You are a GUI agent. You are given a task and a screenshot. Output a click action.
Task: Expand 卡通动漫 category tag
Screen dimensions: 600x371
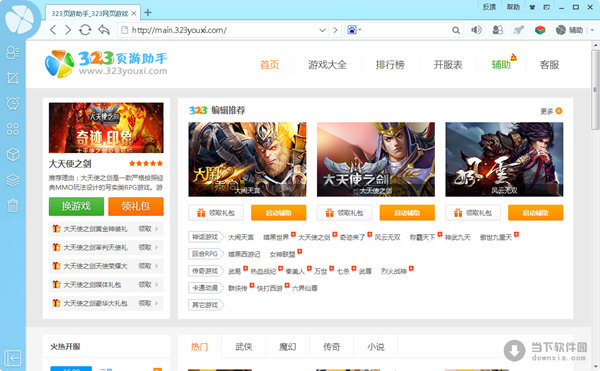pyautogui.click(x=205, y=288)
